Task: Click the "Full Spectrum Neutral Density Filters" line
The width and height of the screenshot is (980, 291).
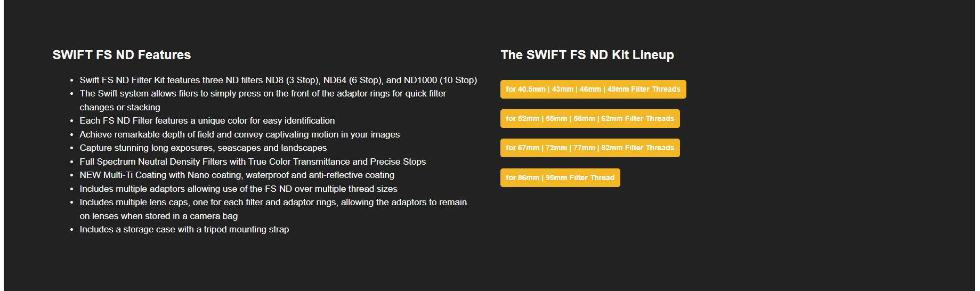Action: point(253,161)
